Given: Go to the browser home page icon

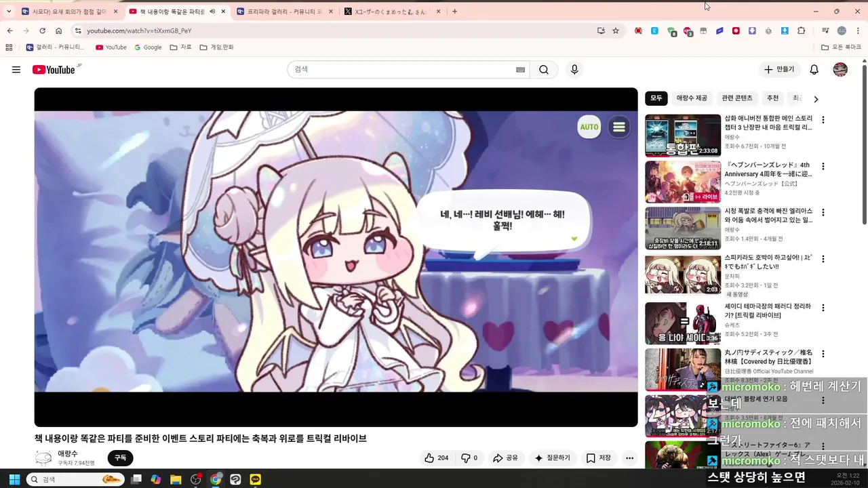Looking at the screenshot, I should 59,30.
